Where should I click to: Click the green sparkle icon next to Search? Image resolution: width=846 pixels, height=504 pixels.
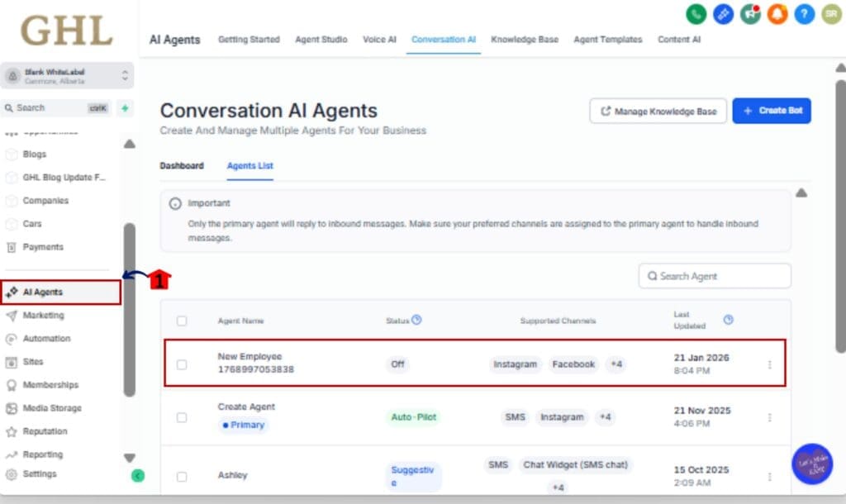tap(124, 108)
